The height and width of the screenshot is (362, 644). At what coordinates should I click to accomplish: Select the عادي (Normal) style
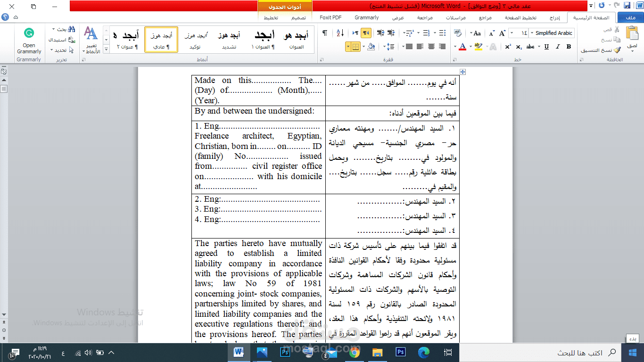161,40
